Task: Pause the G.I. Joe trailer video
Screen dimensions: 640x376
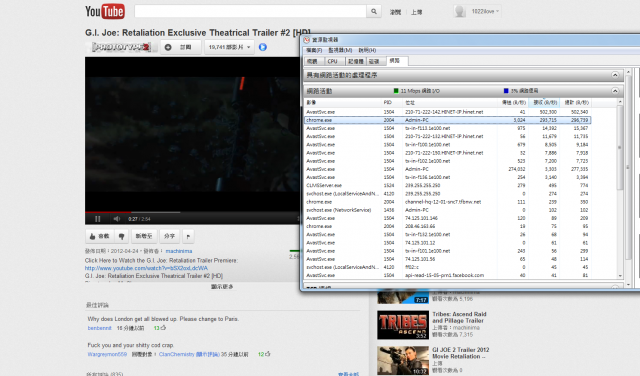Action: (x=98, y=219)
